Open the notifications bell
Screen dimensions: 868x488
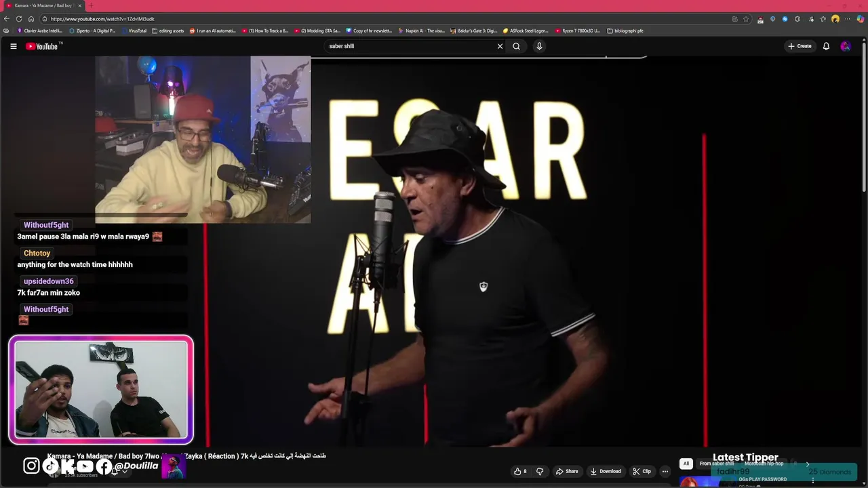[826, 46]
